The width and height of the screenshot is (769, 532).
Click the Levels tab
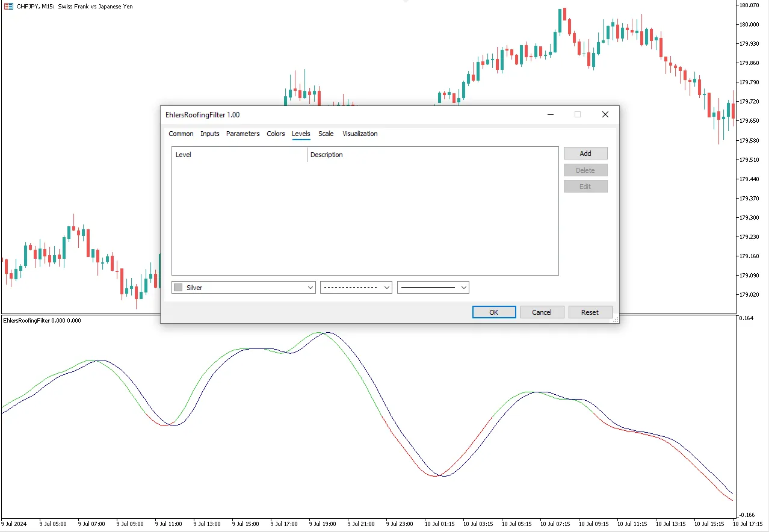click(301, 134)
